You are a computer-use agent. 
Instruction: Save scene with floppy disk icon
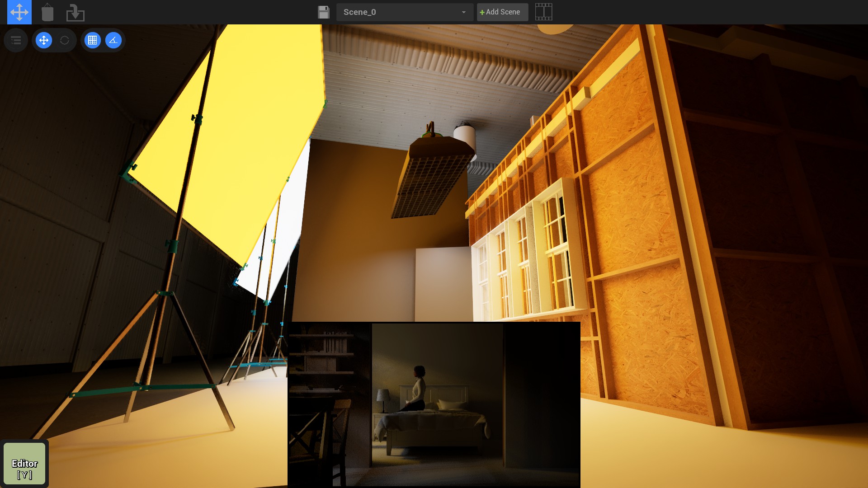(x=324, y=12)
